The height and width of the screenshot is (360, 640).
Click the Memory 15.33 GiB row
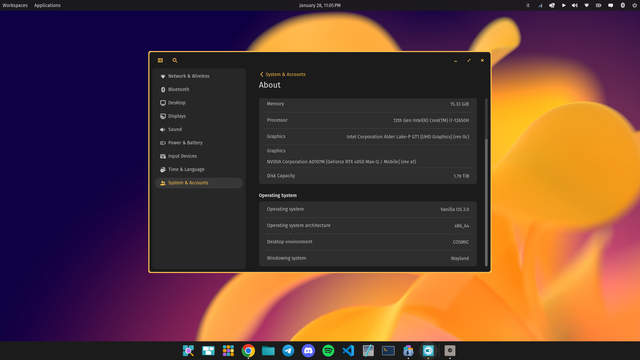coord(368,104)
